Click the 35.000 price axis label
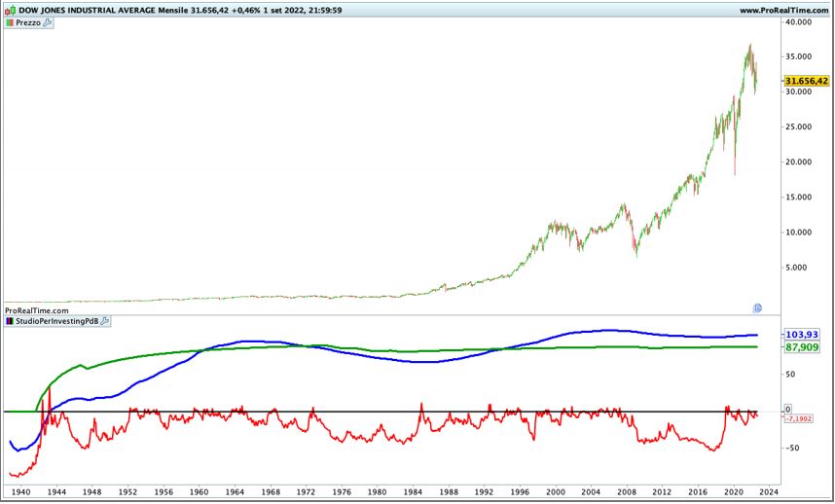 (x=799, y=56)
